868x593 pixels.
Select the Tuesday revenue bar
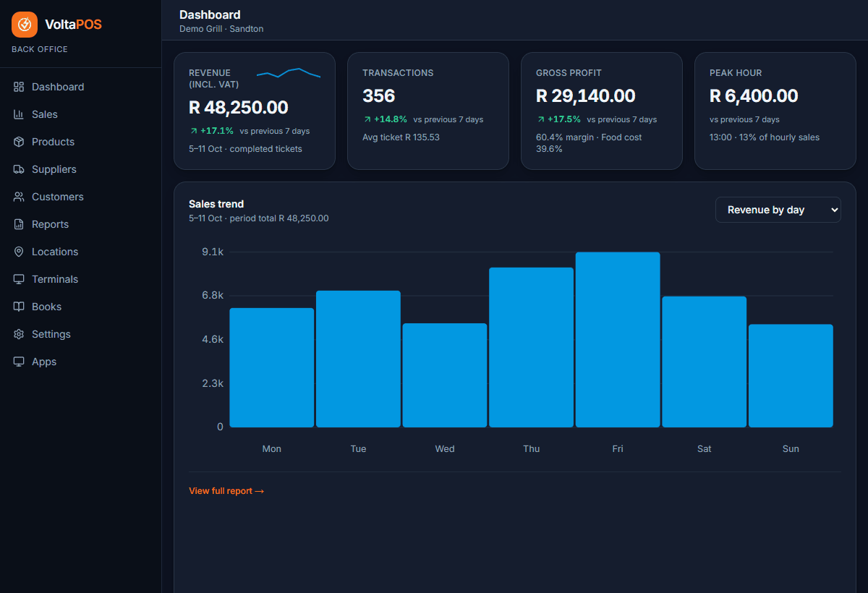pos(358,359)
